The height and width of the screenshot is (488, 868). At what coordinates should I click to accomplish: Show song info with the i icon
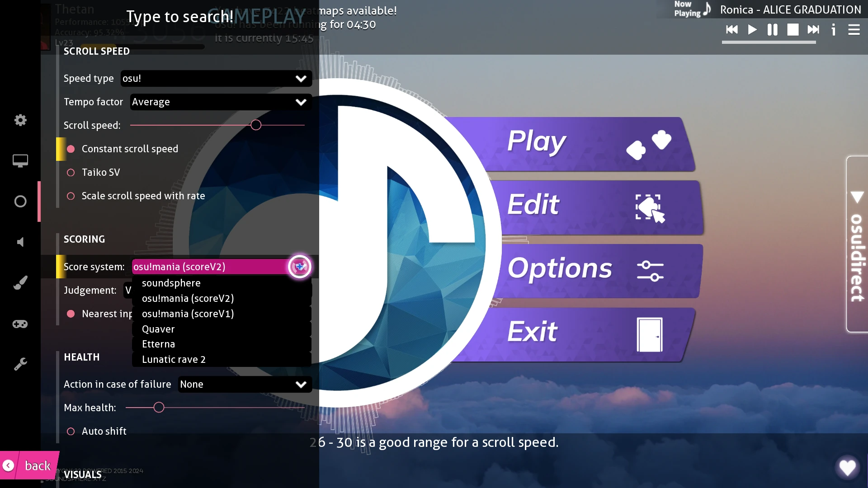tap(834, 30)
